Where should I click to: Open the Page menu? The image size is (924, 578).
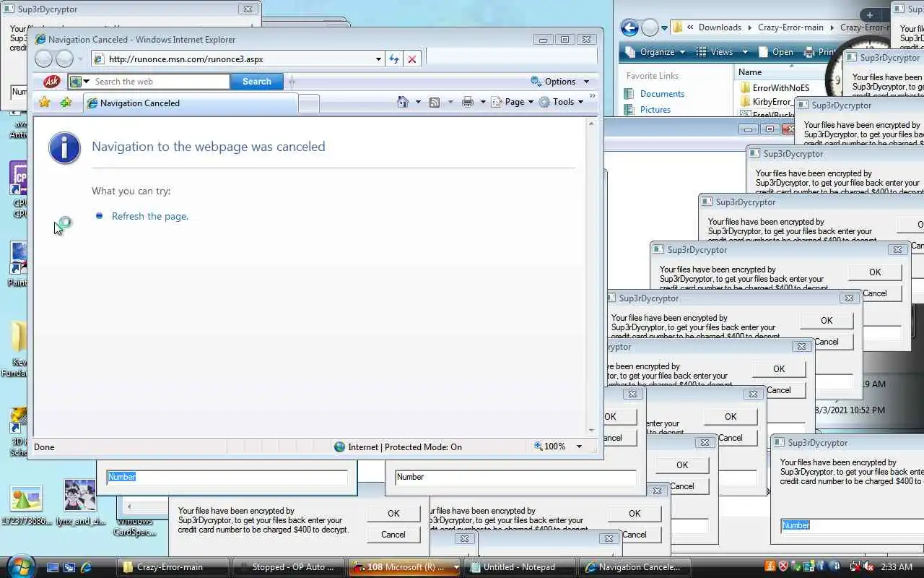513,102
